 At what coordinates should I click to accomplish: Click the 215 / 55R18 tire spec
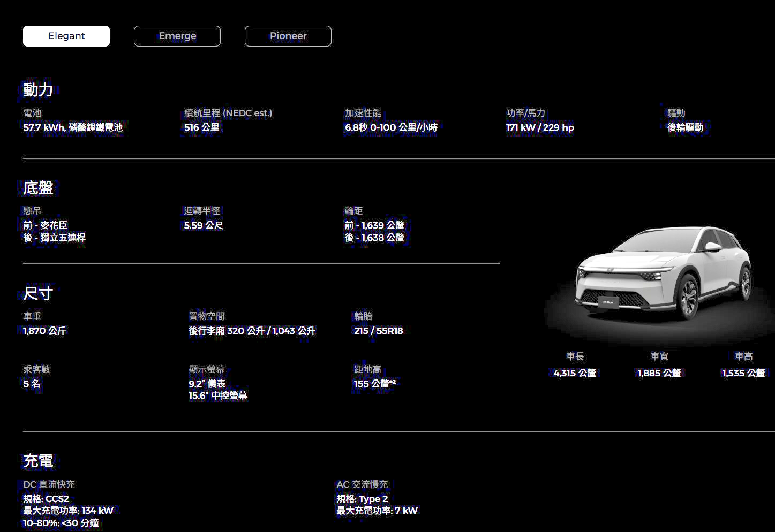pyautogui.click(x=378, y=331)
